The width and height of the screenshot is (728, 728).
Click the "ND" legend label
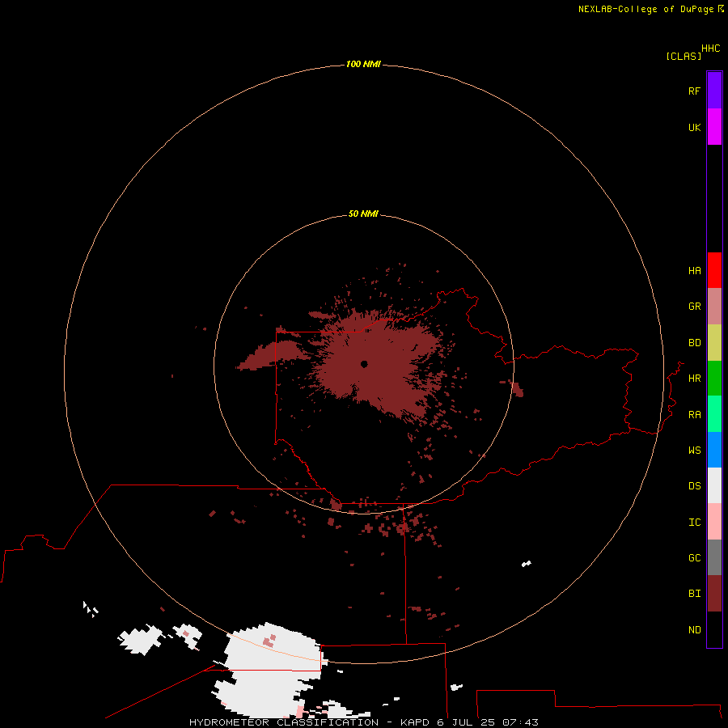[694, 630]
